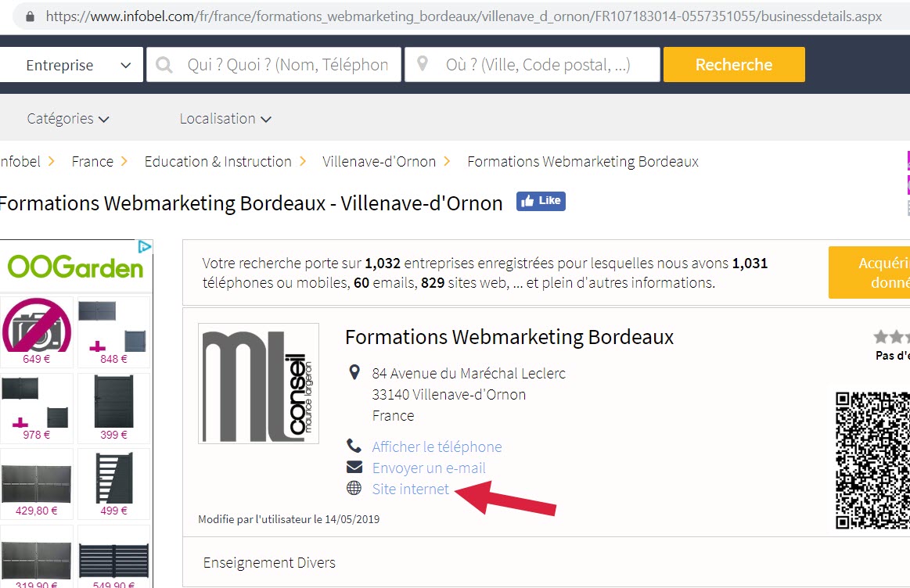
Task: Click the AdChoices icon on OOGarden ad
Action: click(145, 246)
